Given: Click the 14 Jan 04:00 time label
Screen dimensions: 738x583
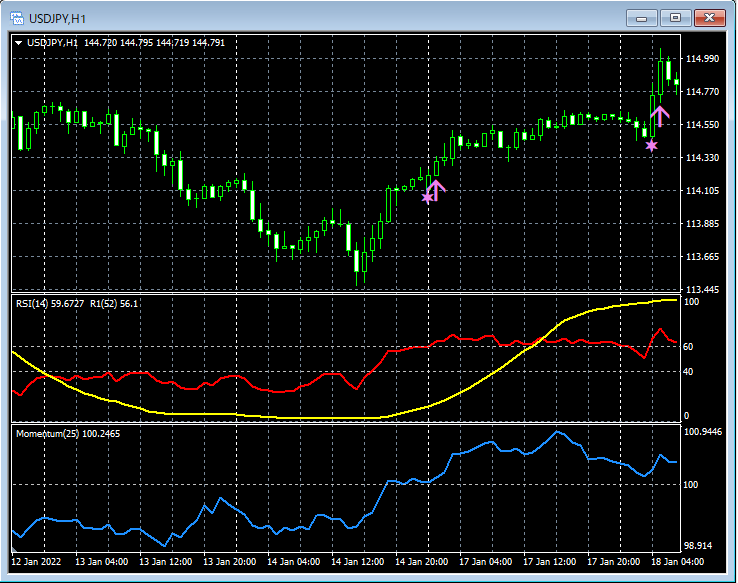Looking at the screenshot, I should [x=293, y=562].
